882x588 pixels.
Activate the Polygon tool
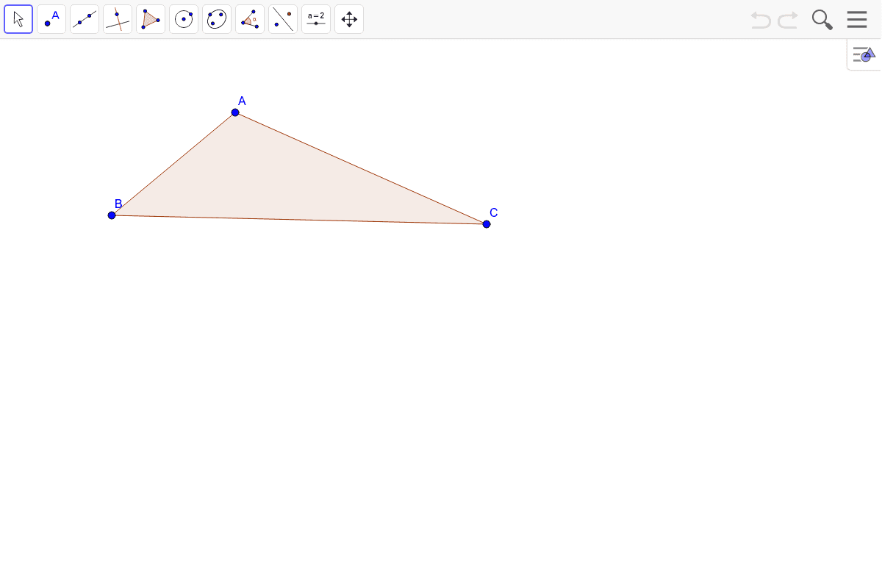[151, 19]
